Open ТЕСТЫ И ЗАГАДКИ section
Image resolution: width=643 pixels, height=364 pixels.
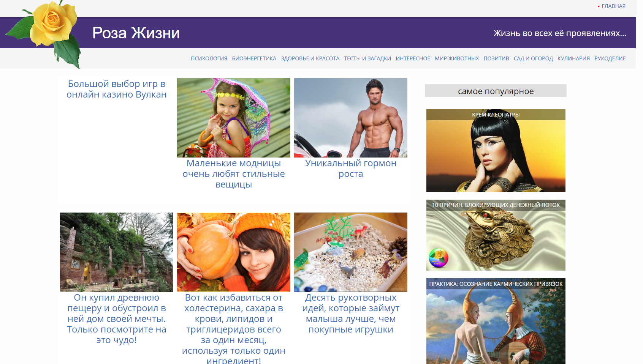[367, 58]
